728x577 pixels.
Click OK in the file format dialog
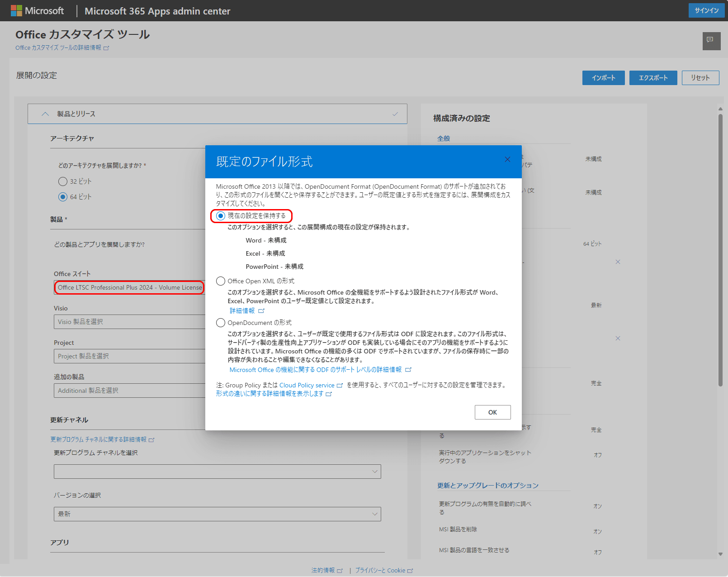tap(493, 412)
